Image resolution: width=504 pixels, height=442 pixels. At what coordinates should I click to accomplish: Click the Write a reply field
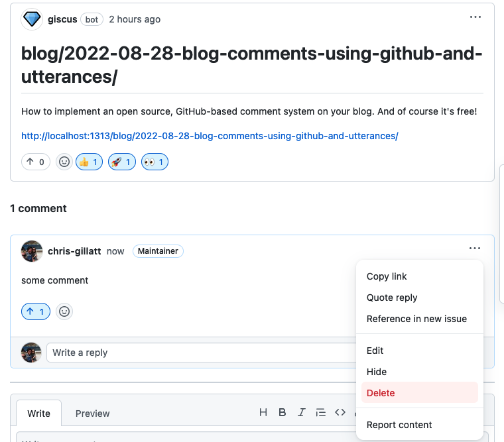click(199, 353)
